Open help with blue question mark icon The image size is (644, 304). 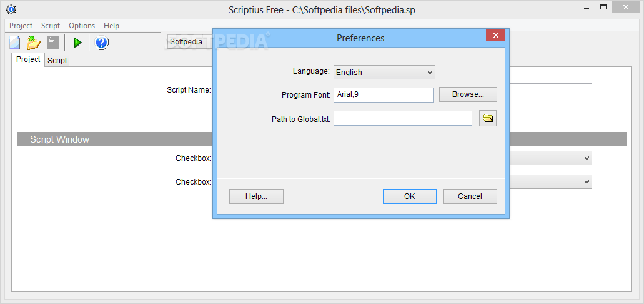(x=101, y=43)
